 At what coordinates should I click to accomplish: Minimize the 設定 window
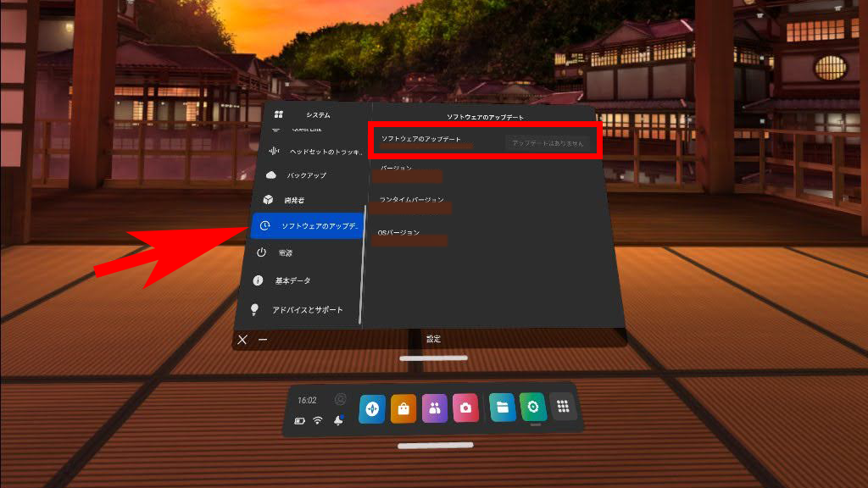click(x=263, y=340)
